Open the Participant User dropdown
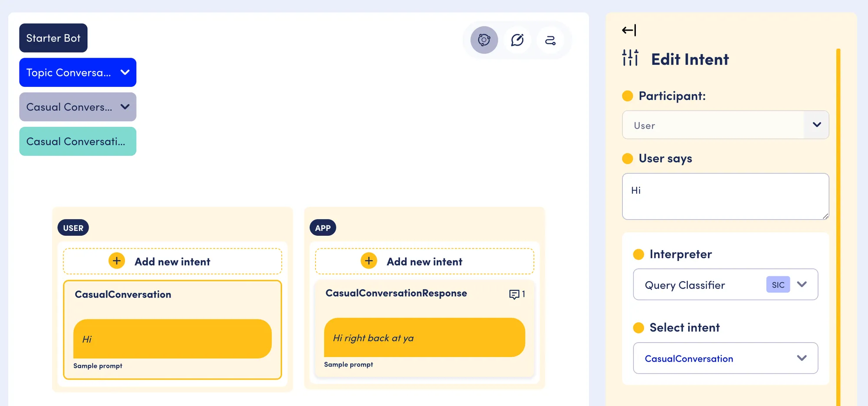 (725, 125)
